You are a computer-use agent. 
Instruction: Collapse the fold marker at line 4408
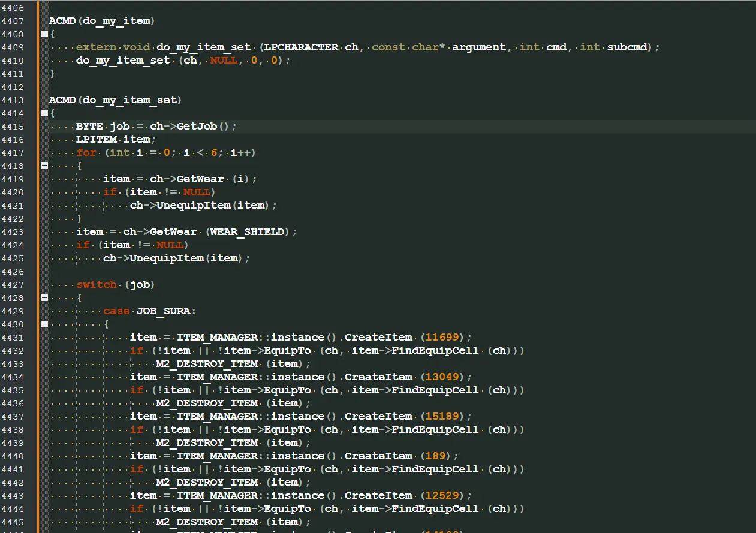[x=44, y=34]
